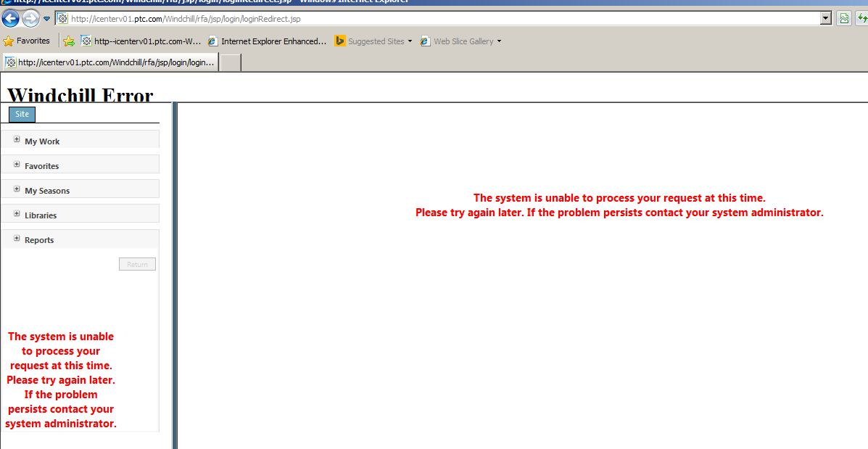Screen dimensions: 868x449
Task: Go back with the browser Back arrow
Action: 10,18
